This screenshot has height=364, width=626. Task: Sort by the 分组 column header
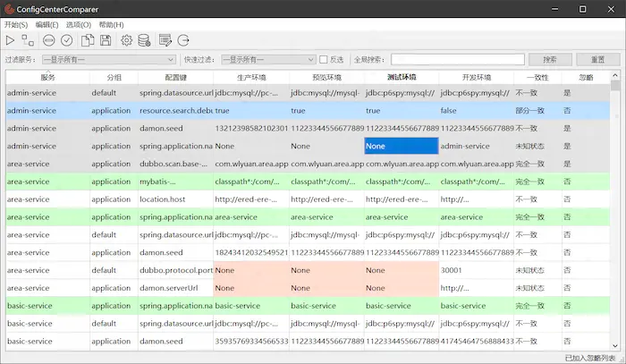coord(114,78)
